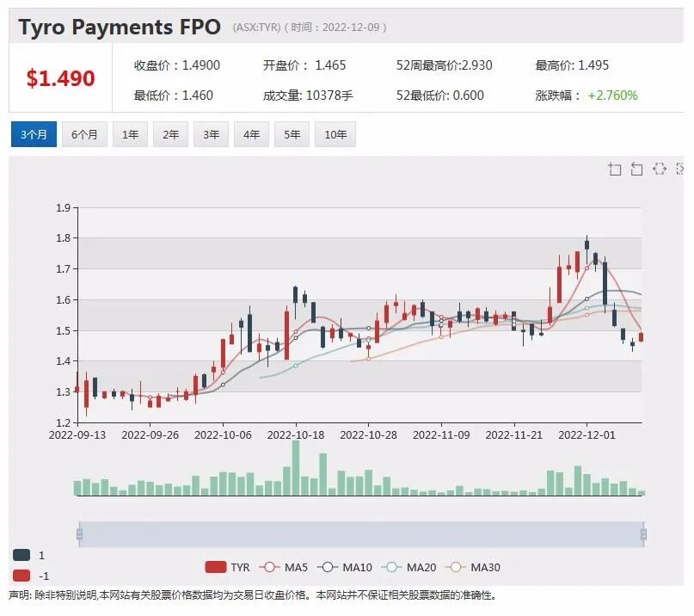The width and height of the screenshot is (694, 616).
Task: Click the tallest volume bar near 2022-10-18
Action: [296, 468]
